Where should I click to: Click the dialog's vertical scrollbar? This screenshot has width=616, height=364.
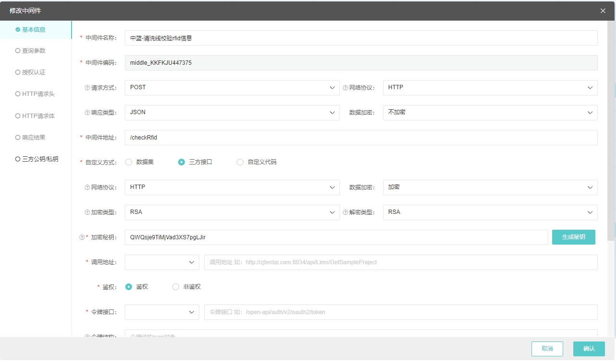pos(611,130)
